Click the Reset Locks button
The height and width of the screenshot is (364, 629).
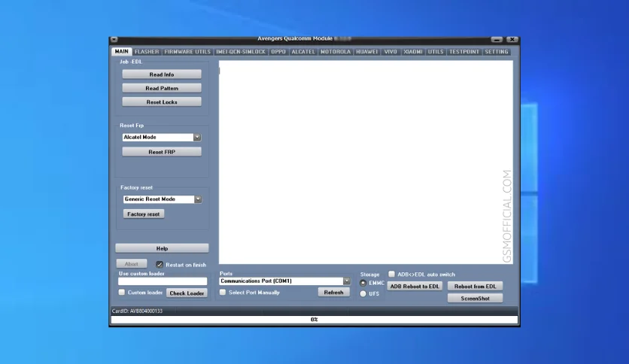(x=162, y=102)
